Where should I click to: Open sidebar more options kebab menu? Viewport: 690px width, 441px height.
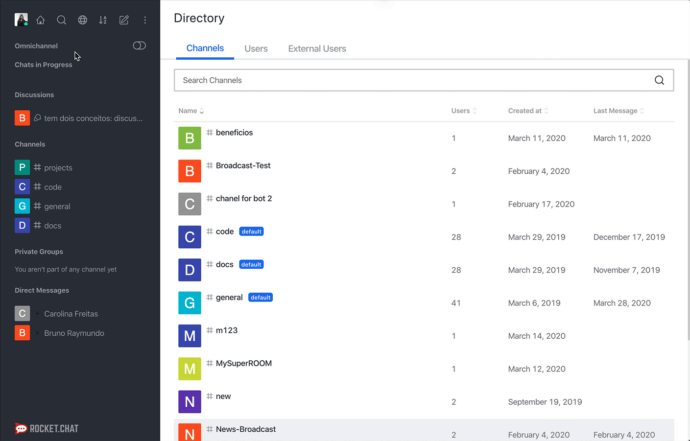pyautogui.click(x=145, y=20)
